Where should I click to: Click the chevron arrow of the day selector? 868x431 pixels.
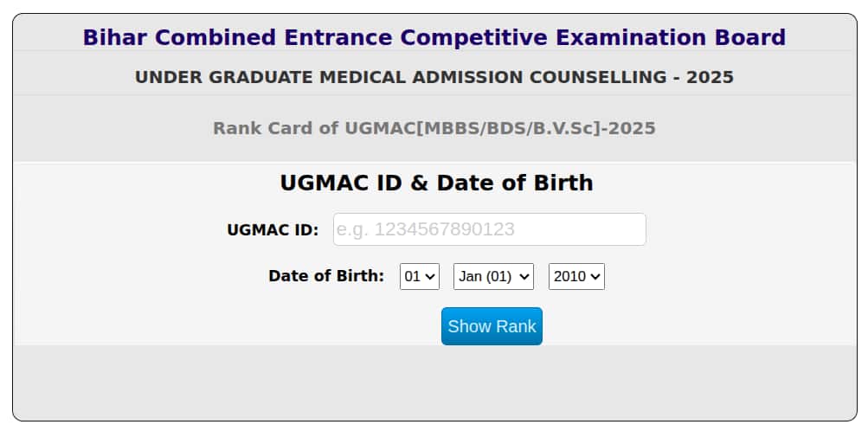click(432, 277)
